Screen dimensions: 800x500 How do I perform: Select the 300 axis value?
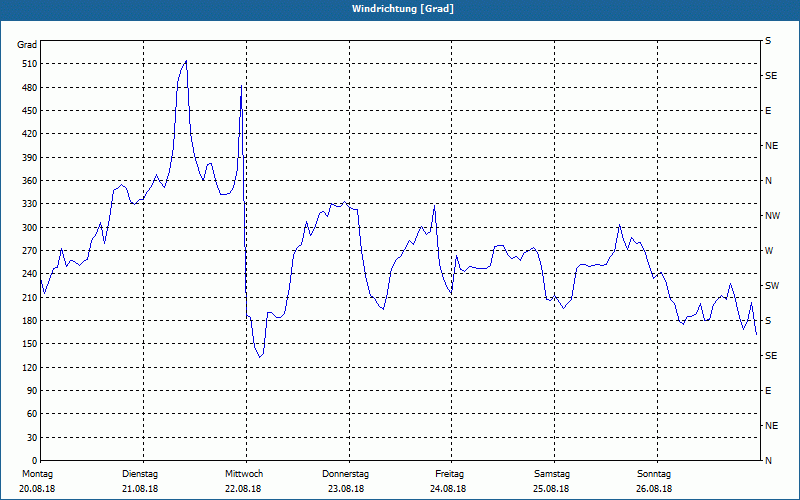tap(30, 228)
